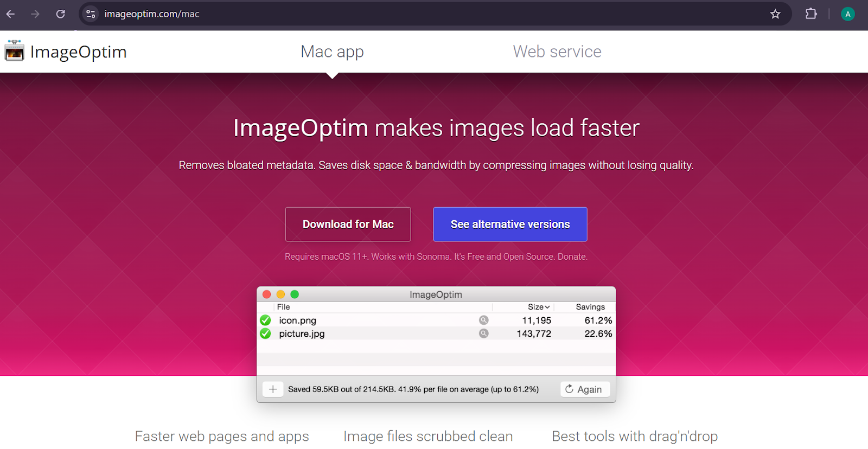This screenshot has width=868, height=449.
Task: Open the browser extensions menu
Action: point(810,14)
